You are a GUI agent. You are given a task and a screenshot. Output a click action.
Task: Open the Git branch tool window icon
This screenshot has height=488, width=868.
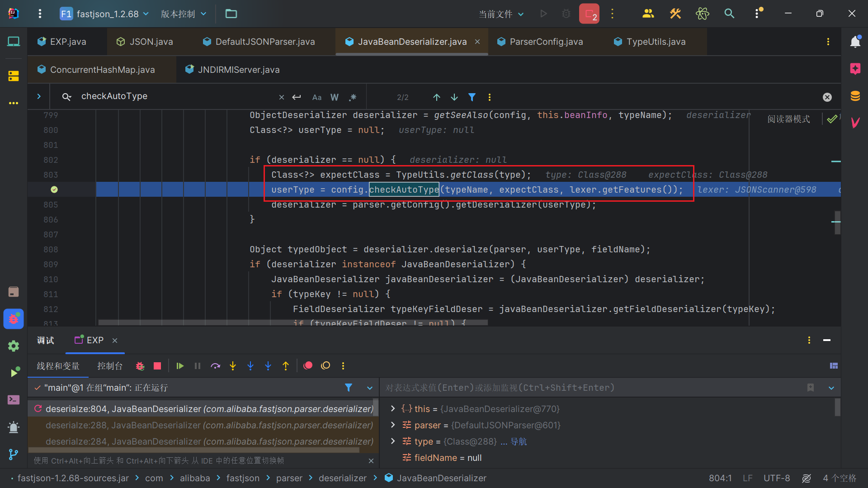pos(14,454)
